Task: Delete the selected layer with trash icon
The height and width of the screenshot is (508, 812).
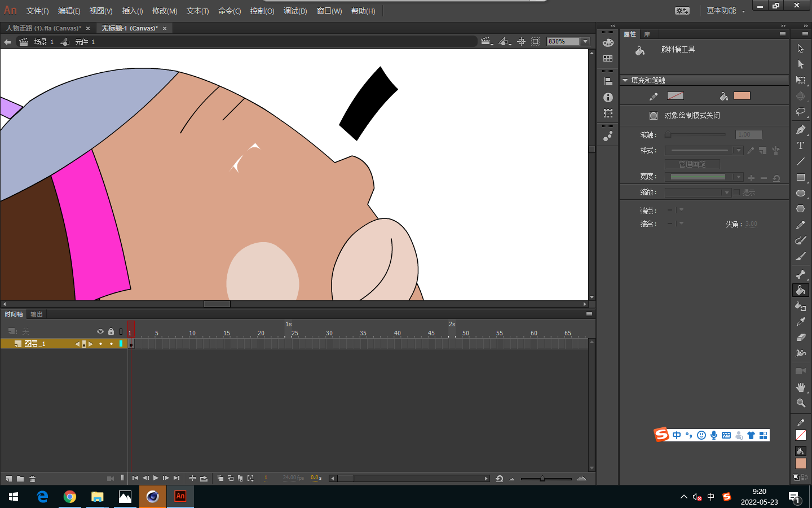Action: pos(33,479)
